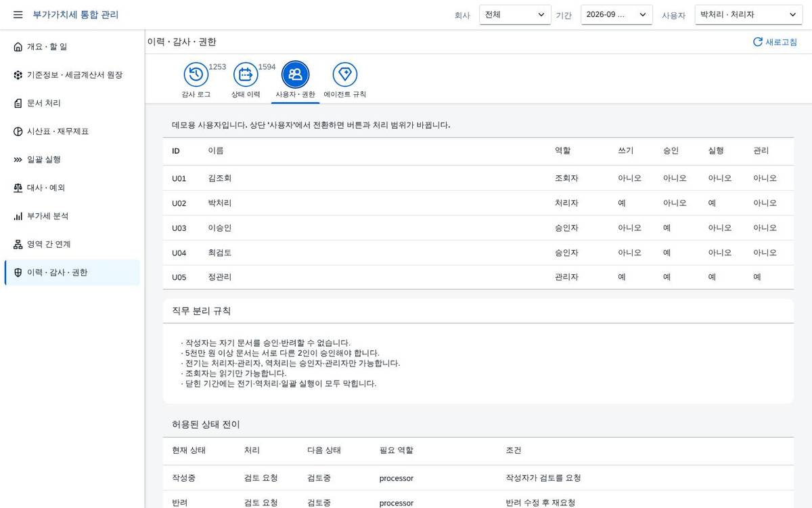Click the refresh arrow icon
Screen dimensions: 812x508
(758, 42)
